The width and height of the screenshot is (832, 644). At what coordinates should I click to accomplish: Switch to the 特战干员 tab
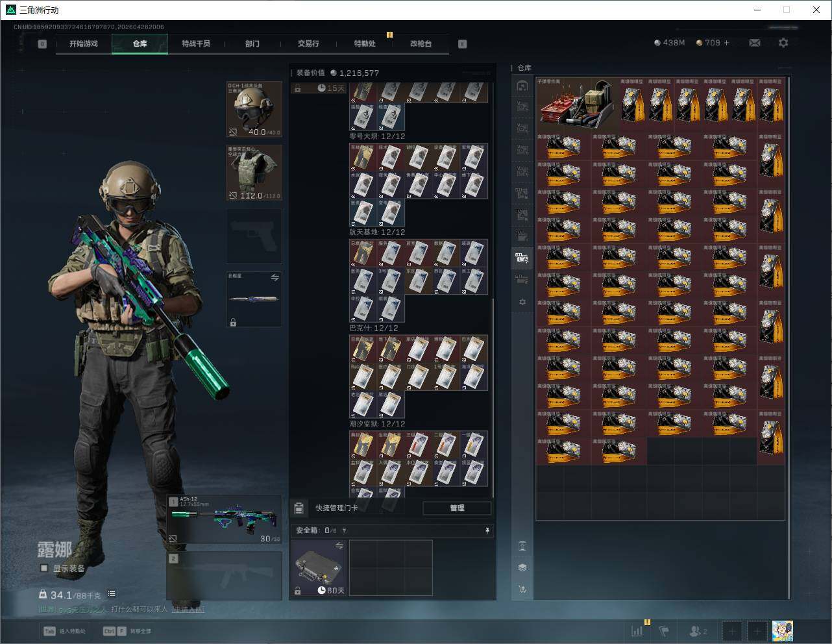coord(196,43)
